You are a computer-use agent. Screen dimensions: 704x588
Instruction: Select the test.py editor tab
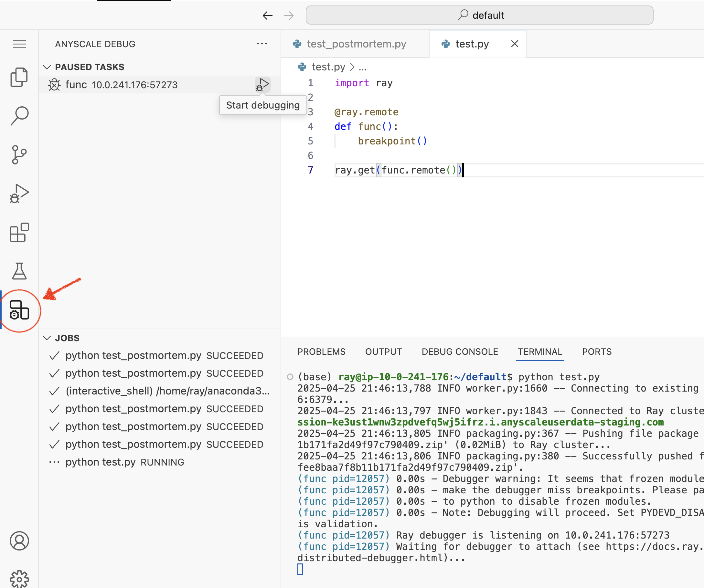477,44
